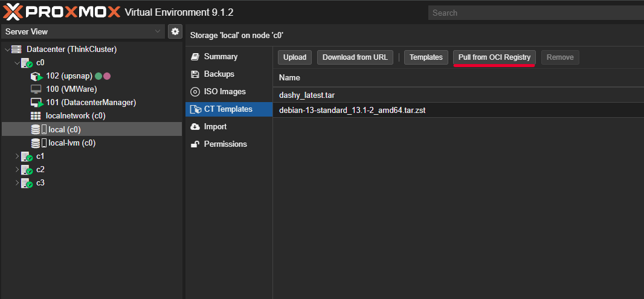Click into the Search field
644x299 pixels.
pos(535,13)
